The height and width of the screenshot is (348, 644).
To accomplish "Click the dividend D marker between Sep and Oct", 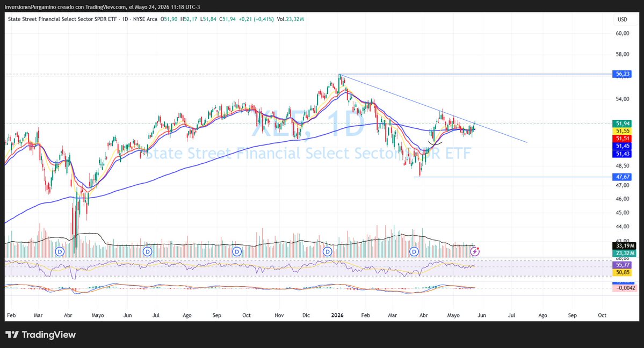I will (x=236, y=251).
